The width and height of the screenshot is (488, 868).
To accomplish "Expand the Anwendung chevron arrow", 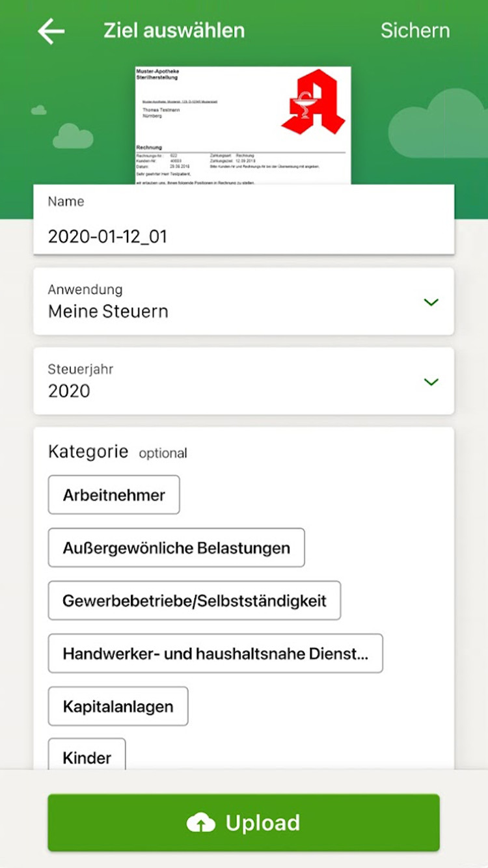I will pyautogui.click(x=431, y=302).
